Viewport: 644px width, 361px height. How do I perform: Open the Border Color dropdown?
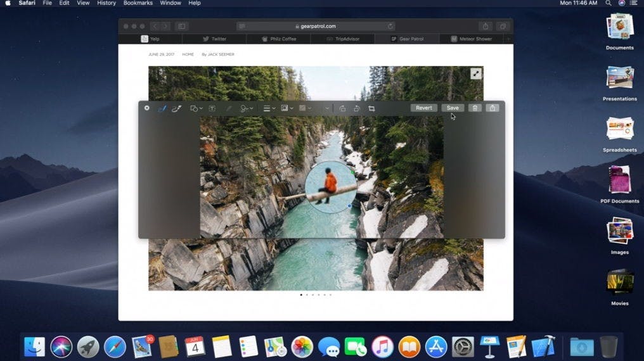coord(287,108)
